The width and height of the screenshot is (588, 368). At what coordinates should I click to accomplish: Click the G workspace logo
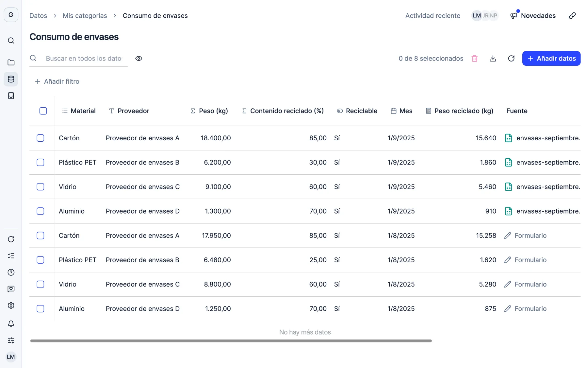pos(11,15)
